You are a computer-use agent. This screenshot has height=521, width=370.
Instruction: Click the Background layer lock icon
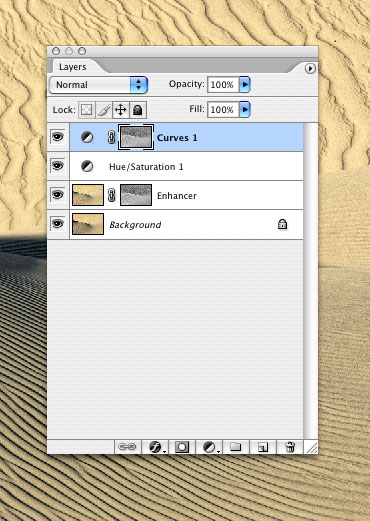[x=282, y=224]
